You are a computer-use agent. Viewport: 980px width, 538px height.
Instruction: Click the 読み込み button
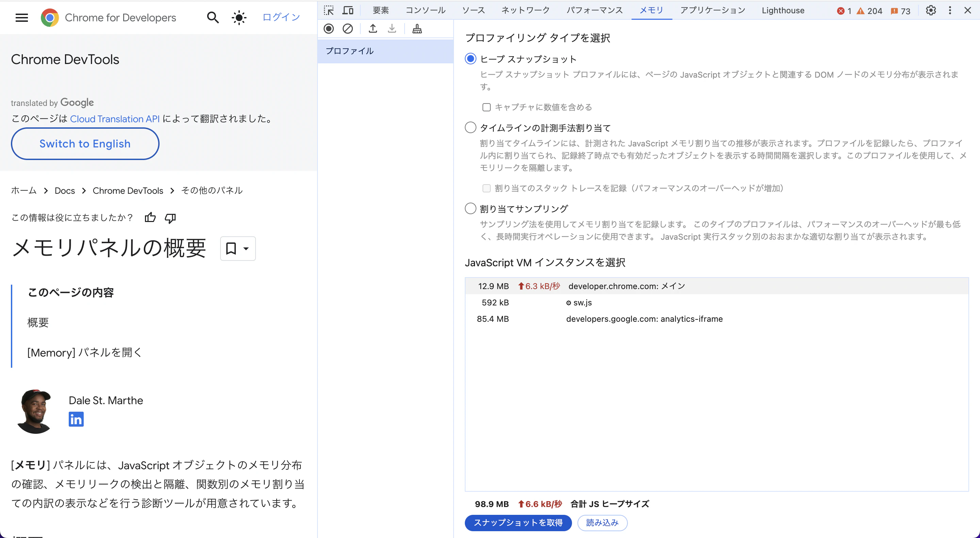(602, 523)
